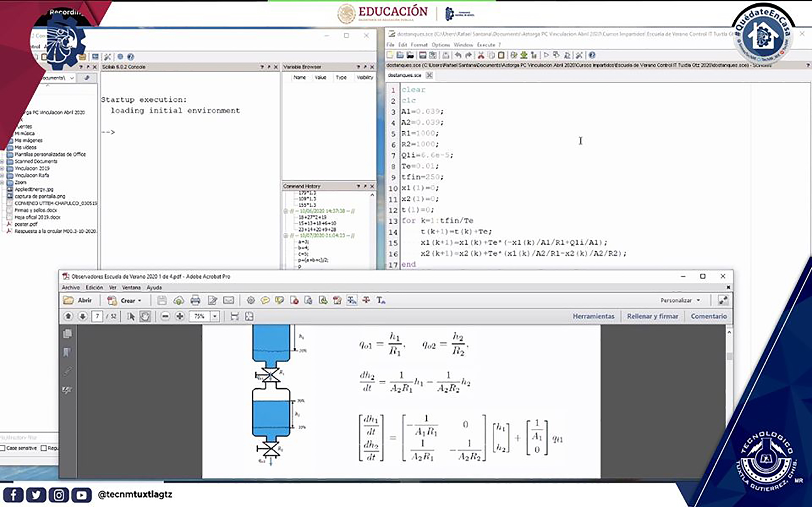This screenshot has height=507, width=812.
Task: Open the Comentario pane in Acrobat
Action: 709,316
